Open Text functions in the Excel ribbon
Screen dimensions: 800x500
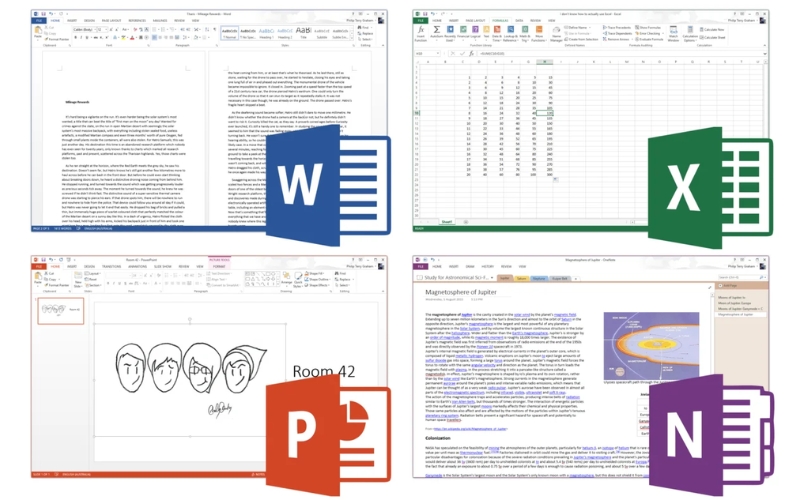point(486,33)
